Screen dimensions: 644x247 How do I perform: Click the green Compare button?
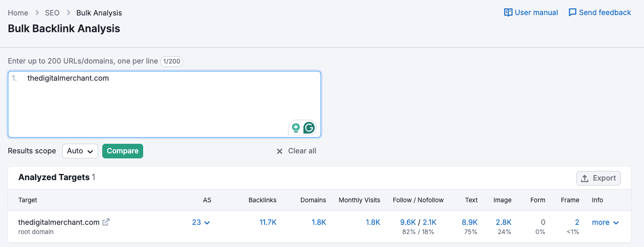pyautogui.click(x=123, y=151)
